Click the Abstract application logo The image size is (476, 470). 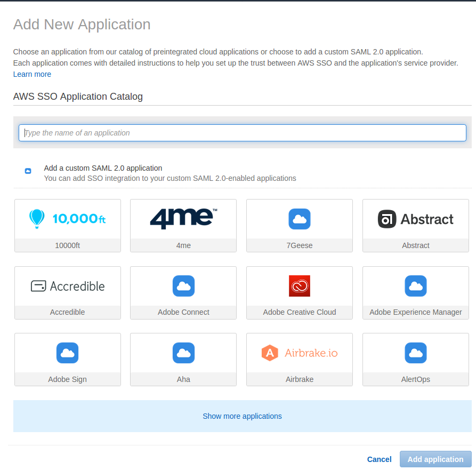point(415,219)
